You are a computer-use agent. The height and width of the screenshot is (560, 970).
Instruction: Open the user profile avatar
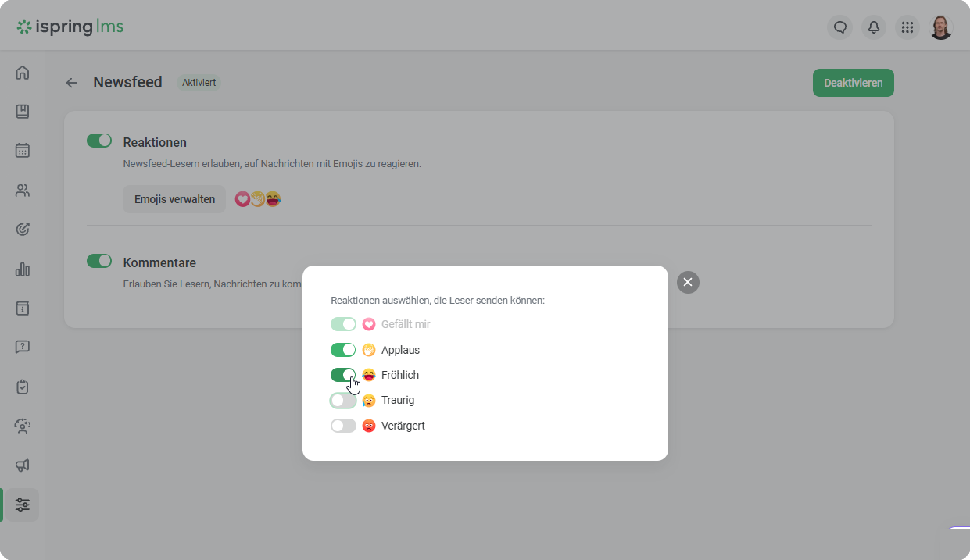point(941,27)
